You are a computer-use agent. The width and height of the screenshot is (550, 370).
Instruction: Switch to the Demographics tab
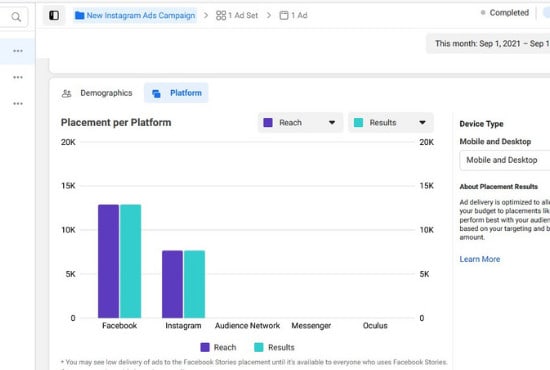(x=97, y=93)
